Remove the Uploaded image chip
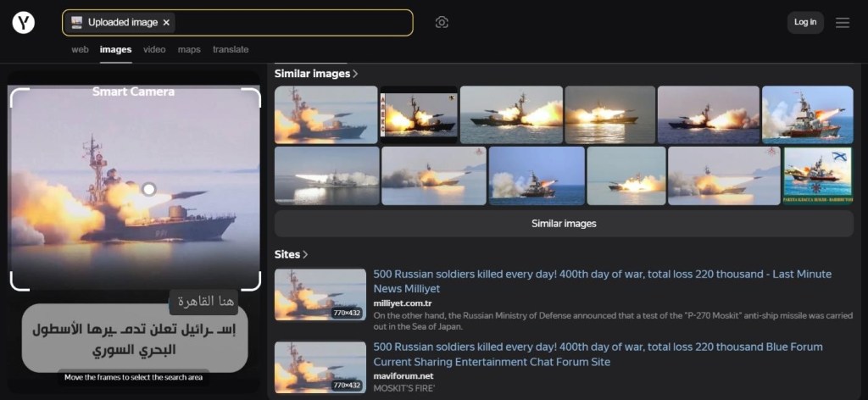 click(x=166, y=23)
